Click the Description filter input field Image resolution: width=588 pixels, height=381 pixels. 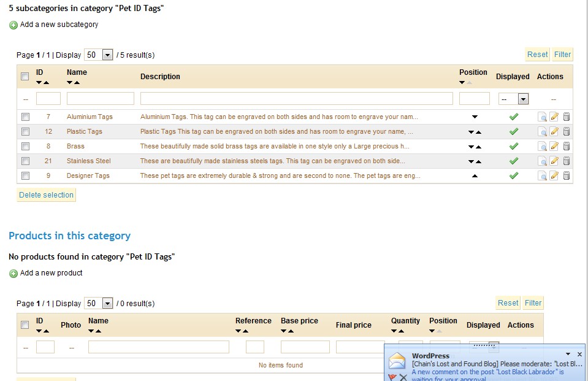click(x=297, y=99)
